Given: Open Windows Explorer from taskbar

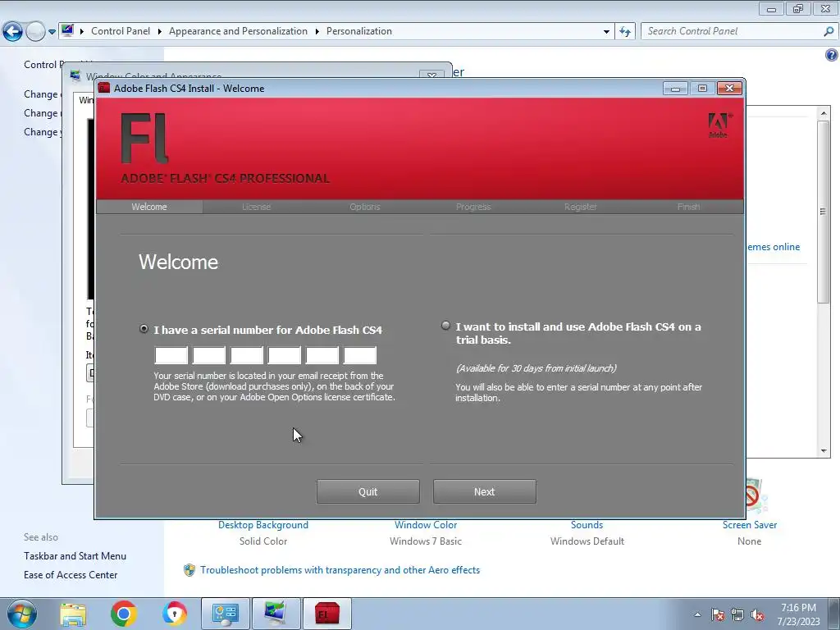Looking at the screenshot, I should [73, 614].
